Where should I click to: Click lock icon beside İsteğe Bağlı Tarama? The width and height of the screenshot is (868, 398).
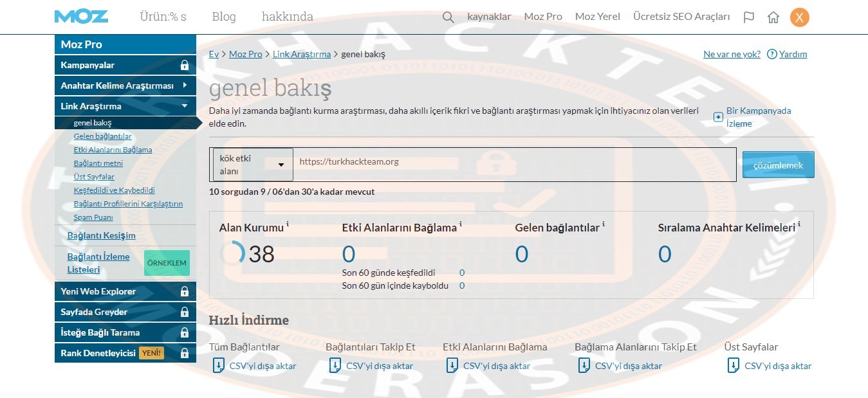[x=185, y=332]
